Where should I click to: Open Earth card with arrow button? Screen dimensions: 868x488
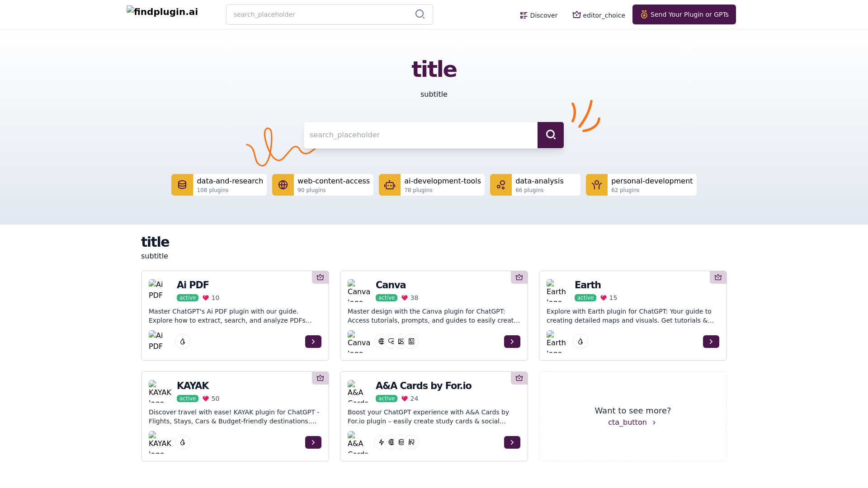[711, 342]
